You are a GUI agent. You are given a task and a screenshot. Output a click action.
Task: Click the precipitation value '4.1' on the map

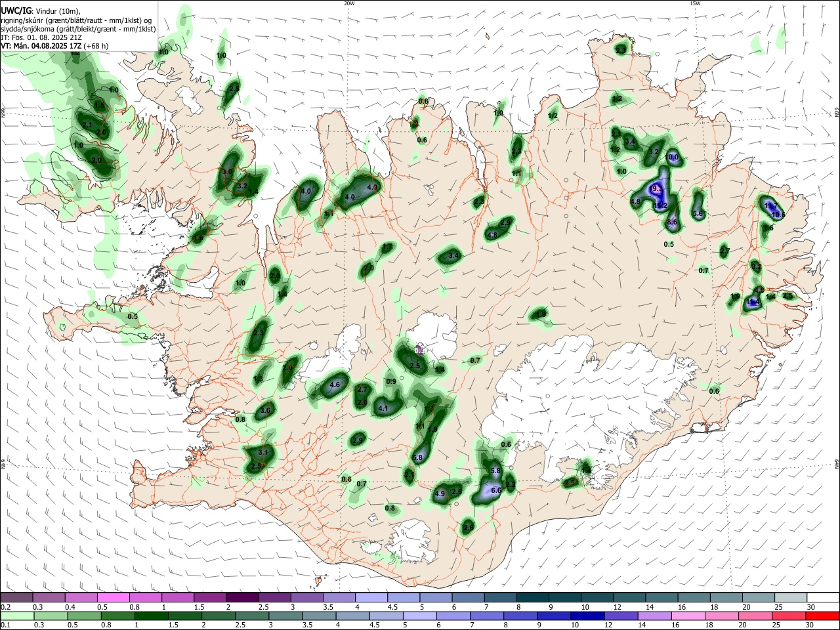[x=384, y=408]
